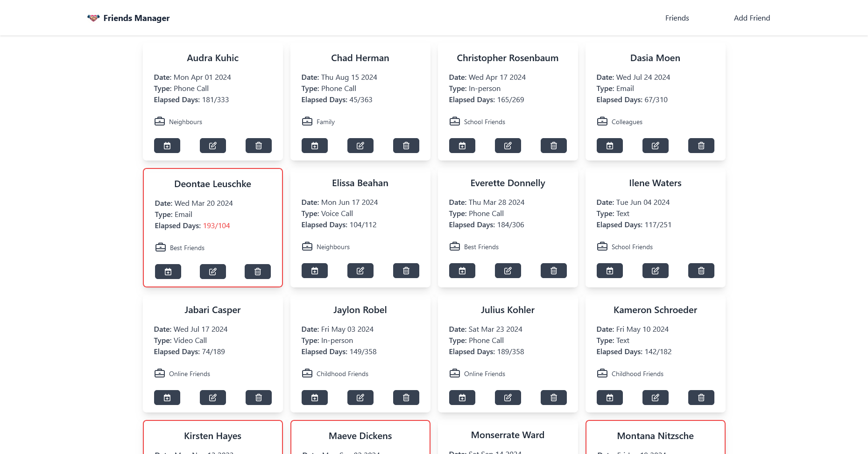Image resolution: width=868 pixels, height=454 pixels.
Task: Edit Jabari Casper's card
Action: click(212, 398)
